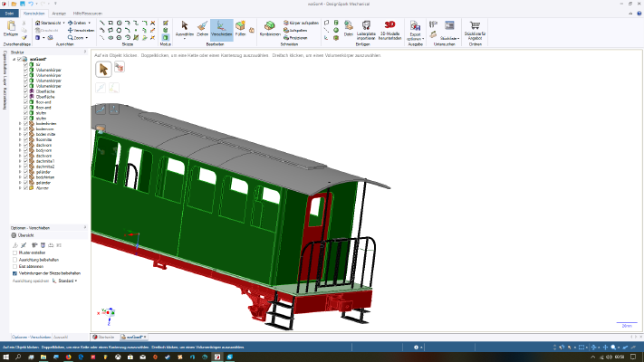
Task: Click the Projizieren tool
Action: [295, 38]
